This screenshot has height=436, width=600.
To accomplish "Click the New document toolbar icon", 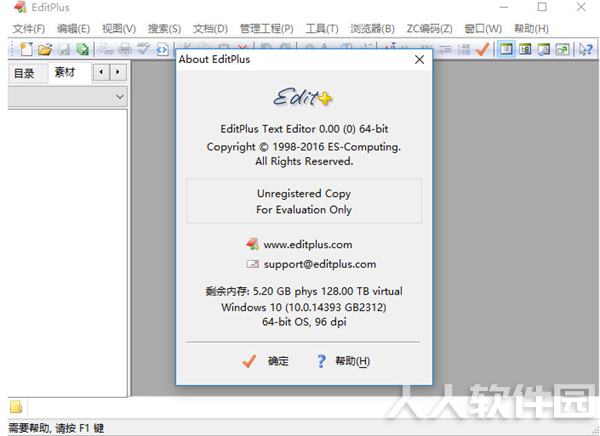I will (x=26, y=49).
